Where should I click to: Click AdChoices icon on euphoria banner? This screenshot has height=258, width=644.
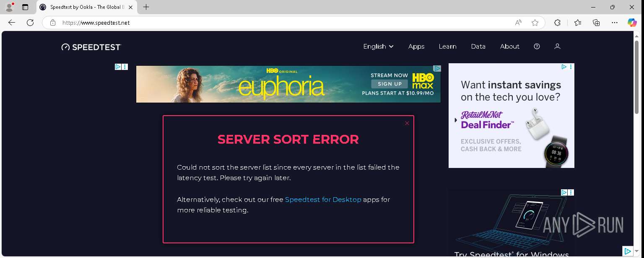coord(437,68)
